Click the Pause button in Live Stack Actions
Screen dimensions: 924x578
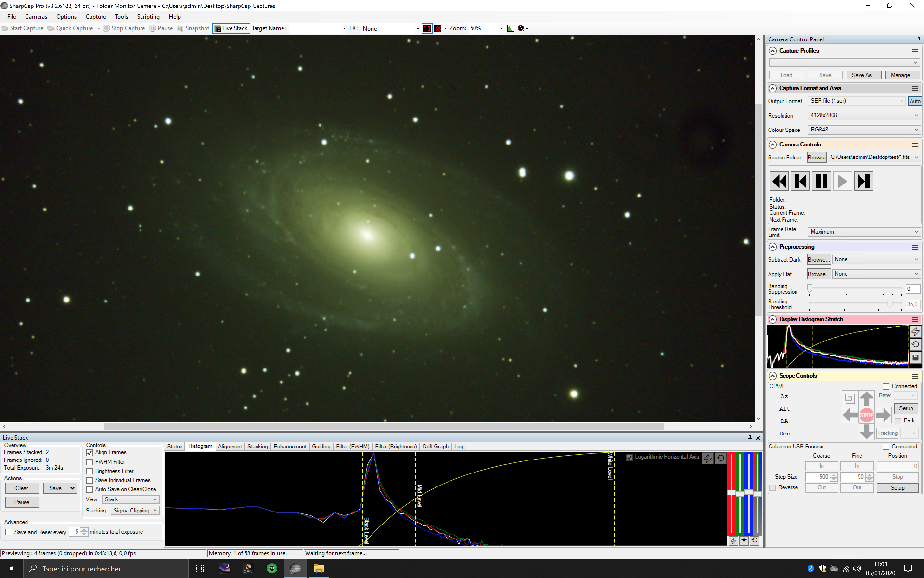[x=22, y=503]
